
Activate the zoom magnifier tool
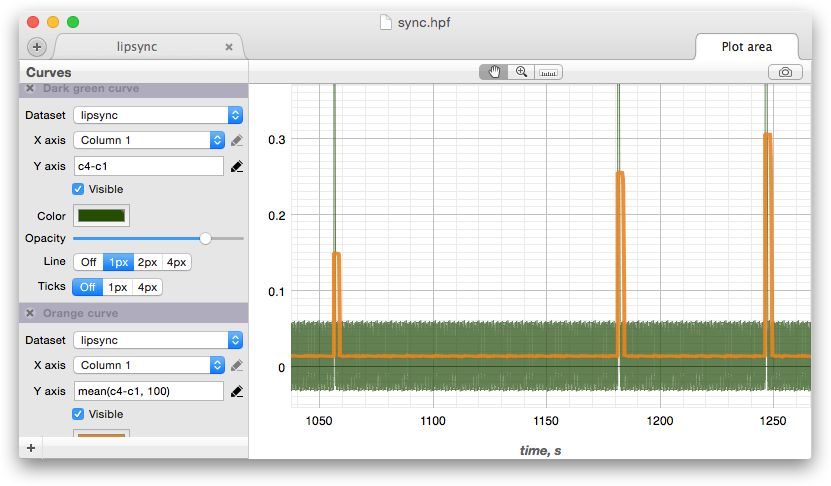point(521,72)
